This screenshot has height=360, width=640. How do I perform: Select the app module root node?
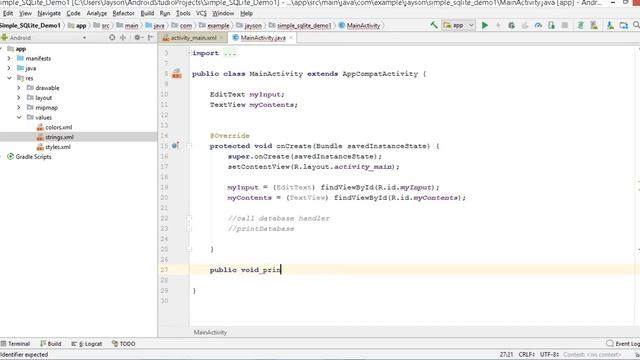click(17, 49)
